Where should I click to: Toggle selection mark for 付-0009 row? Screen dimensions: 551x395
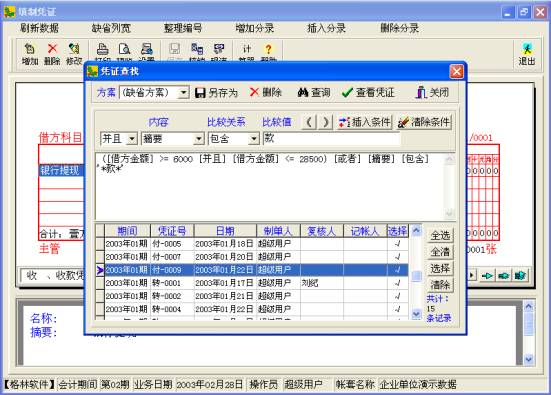(x=397, y=270)
